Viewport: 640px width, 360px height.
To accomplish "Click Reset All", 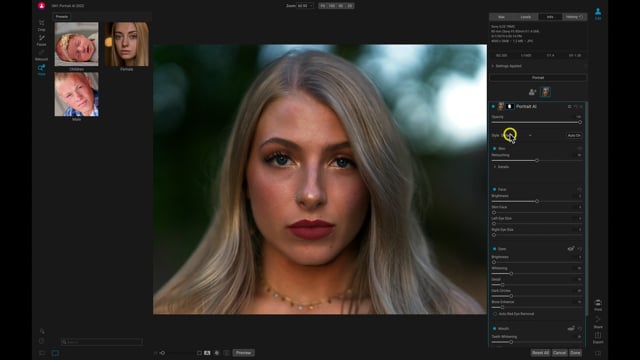I will click(540, 353).
